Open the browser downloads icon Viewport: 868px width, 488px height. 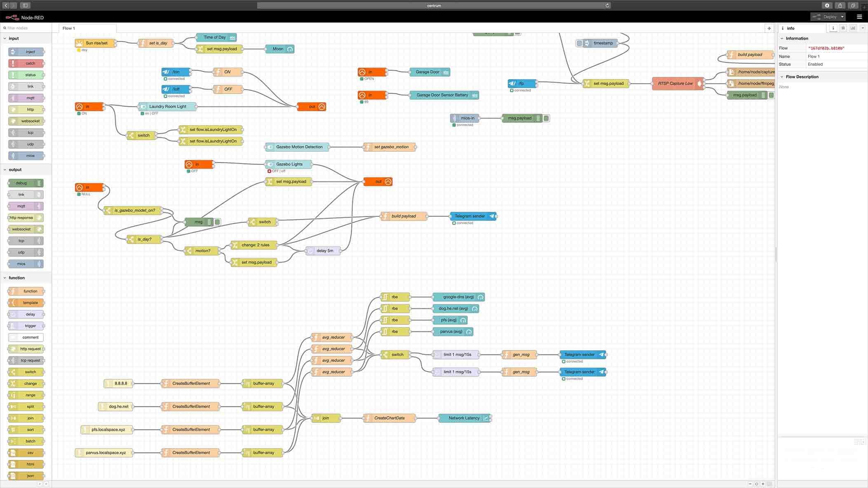click(x=827, y=5)
